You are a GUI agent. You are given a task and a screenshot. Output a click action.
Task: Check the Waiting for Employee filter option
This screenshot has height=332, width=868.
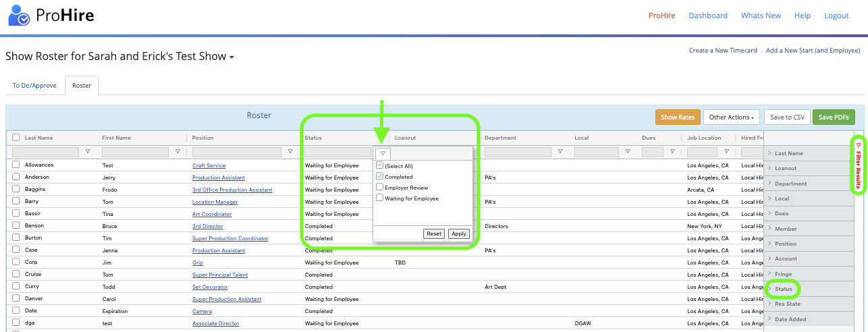(380, 198)
